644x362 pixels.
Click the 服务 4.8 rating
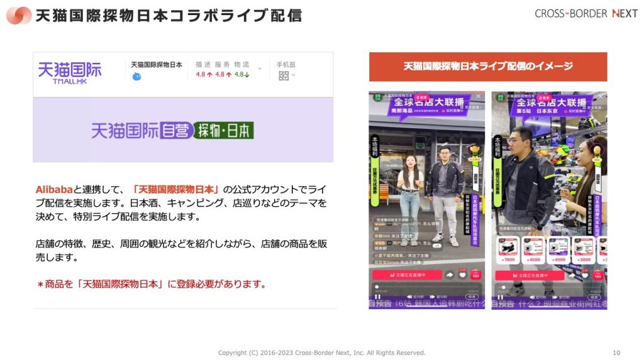tap(223, 70)
